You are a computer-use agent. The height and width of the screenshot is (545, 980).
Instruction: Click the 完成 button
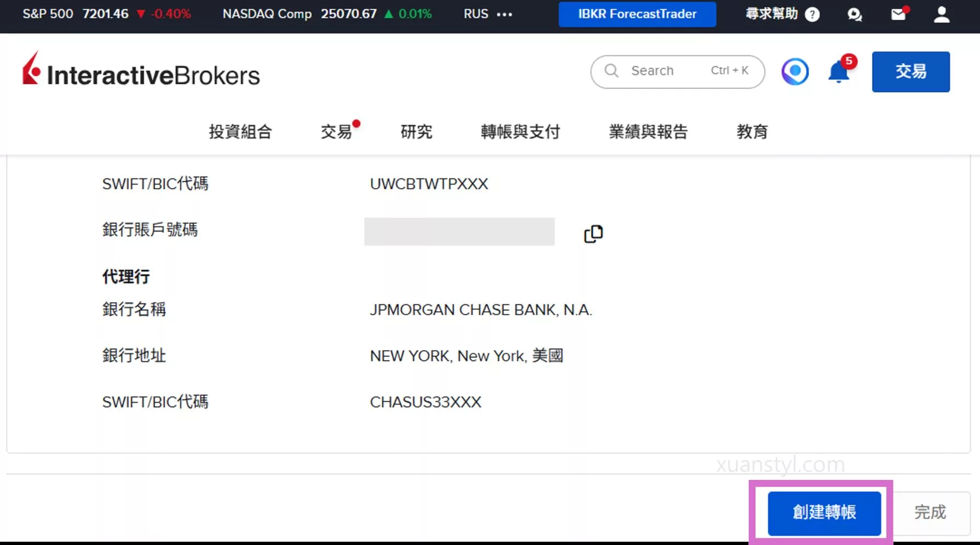(930, 513)
